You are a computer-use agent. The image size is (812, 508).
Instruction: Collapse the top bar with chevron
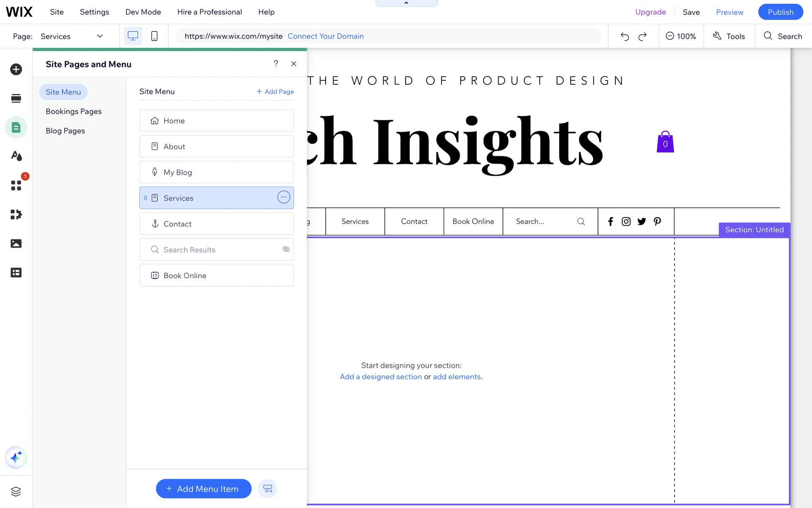click(x=406, y=3)
